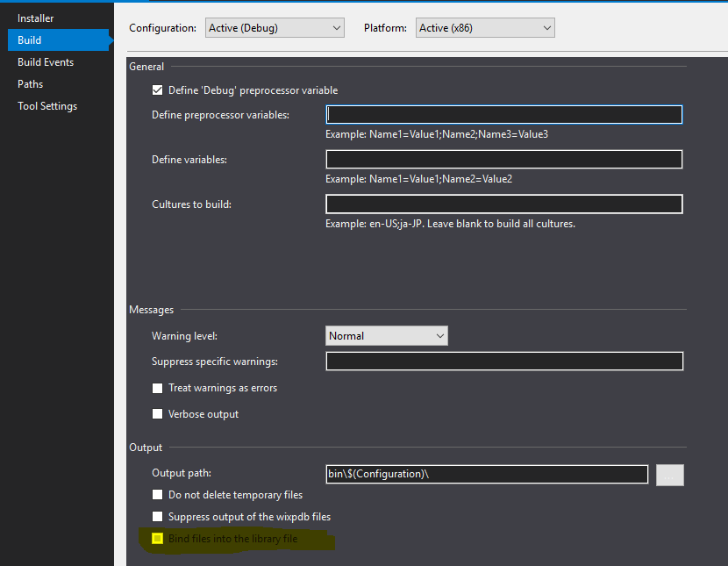
Task: Toggle Bind files into the library file
Action: click(157, 539)
